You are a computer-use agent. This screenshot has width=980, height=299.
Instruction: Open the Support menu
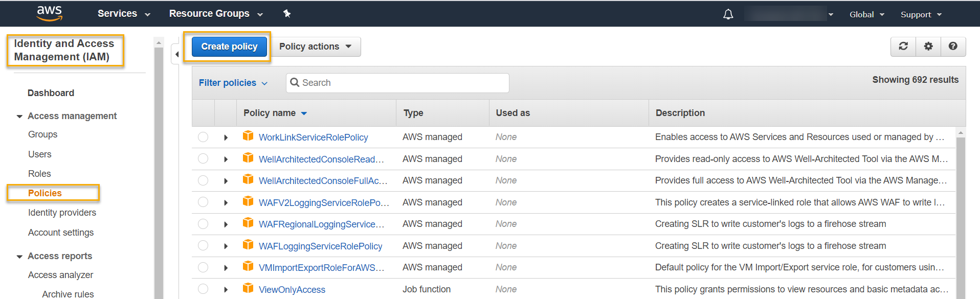(921, 14)
